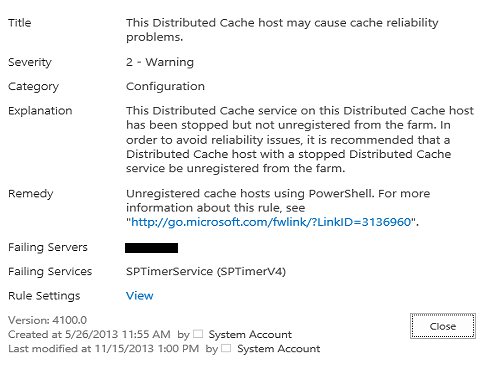The height and width of the screenshot is (373, 490).
Task: Select the '2 - Warning' severity value
Action: click(160, 62)
